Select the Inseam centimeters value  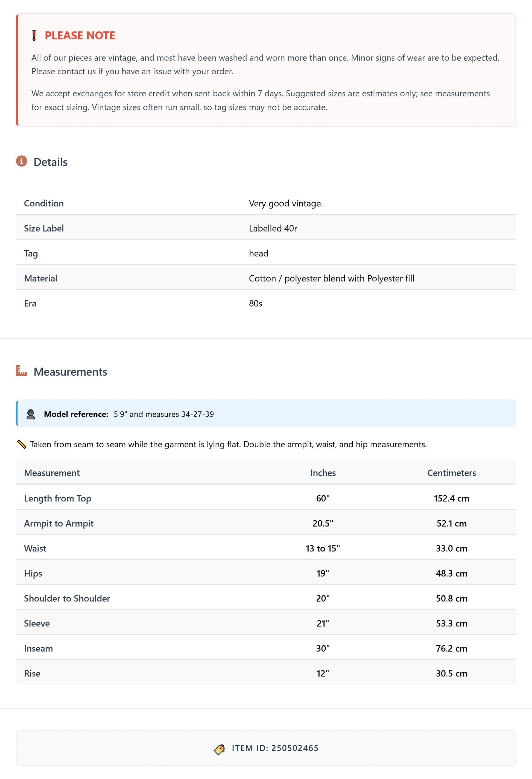point(452,648)
